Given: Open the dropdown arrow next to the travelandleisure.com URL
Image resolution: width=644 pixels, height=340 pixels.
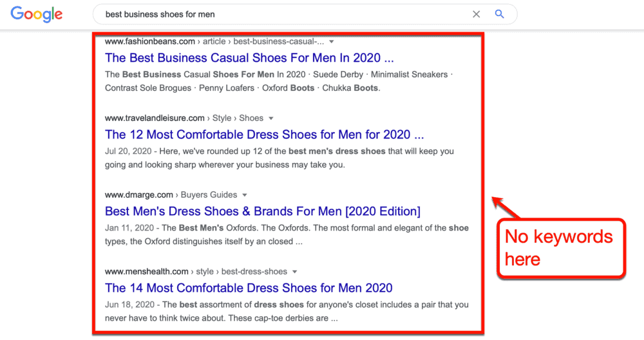Looking at the screenshot, I should coord(271,118).
